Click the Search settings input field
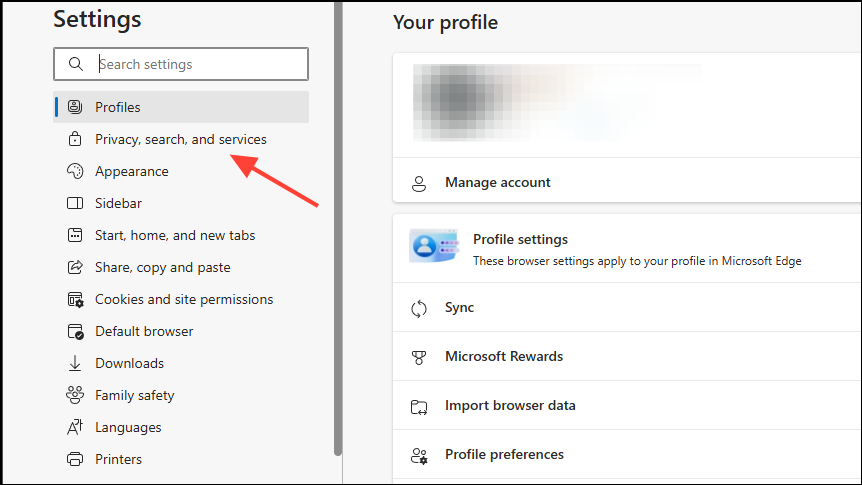This screenshot has height=485, width=862. [x=181, y=64]
